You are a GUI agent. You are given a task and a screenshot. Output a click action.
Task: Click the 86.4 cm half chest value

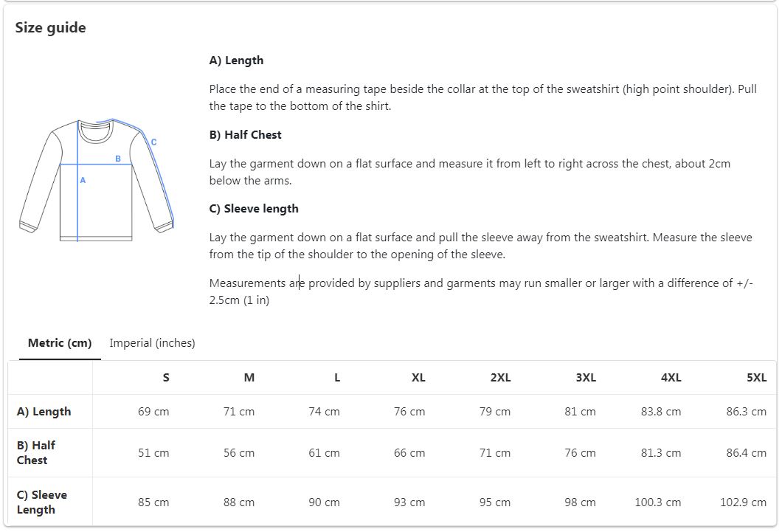point(746,453)
